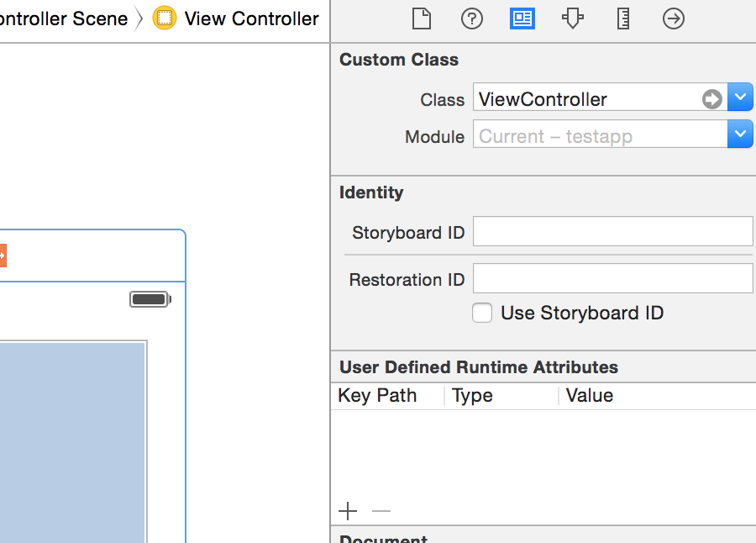Image resolution: width=756 pixels, height=543 pixels.
Task: Select View Controller in the breadcrumb
Action: [251, 18]
